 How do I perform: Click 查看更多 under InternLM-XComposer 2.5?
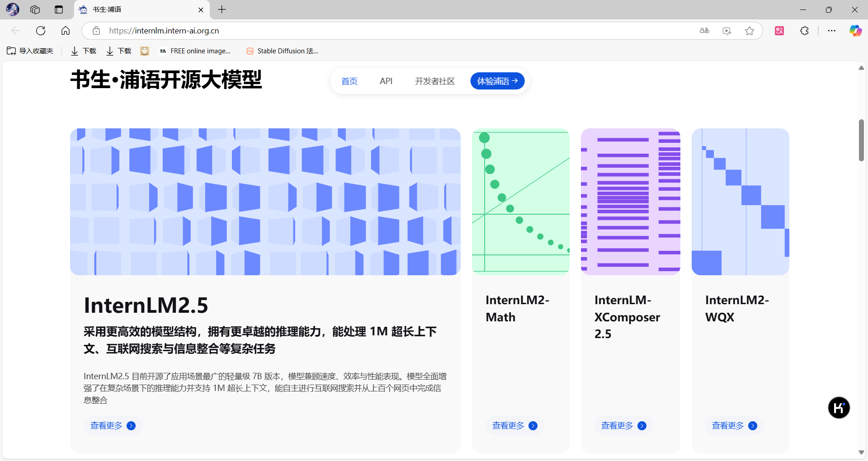click(x=623, y=426)
